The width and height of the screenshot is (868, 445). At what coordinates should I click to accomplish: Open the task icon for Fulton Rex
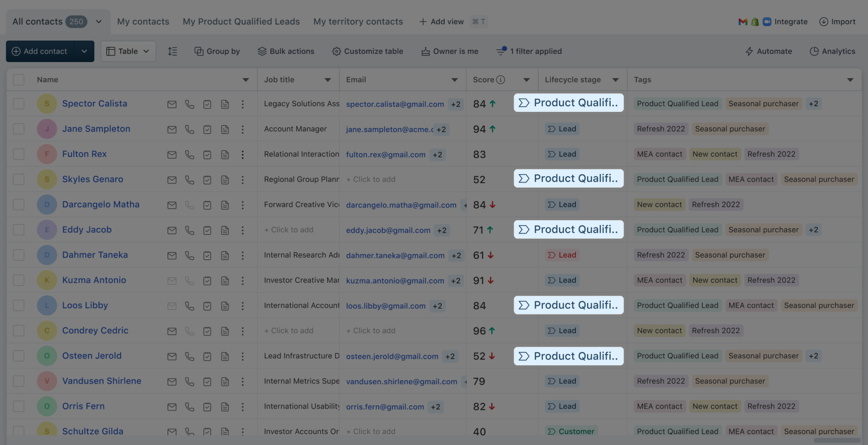207,154
